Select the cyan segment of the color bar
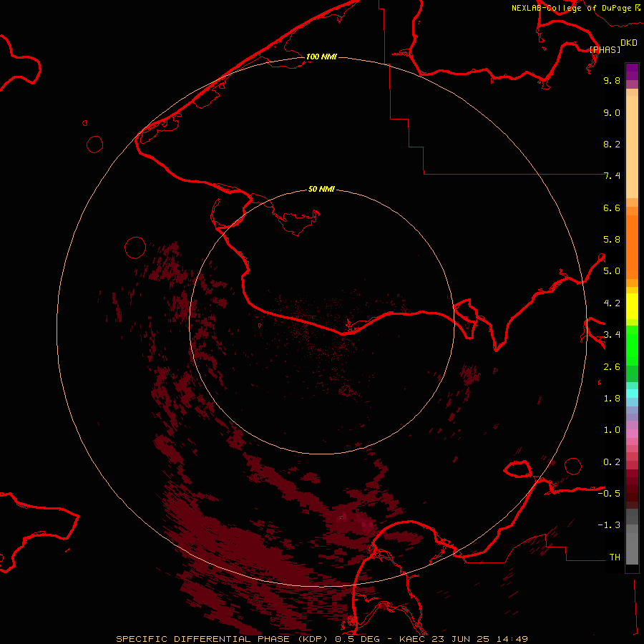644x644 pixels. click(x=632, y=394)
